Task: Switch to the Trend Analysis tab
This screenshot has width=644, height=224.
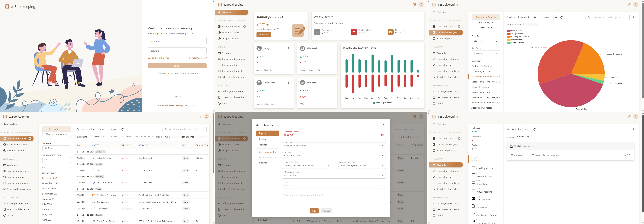Action: pos(485,22)
